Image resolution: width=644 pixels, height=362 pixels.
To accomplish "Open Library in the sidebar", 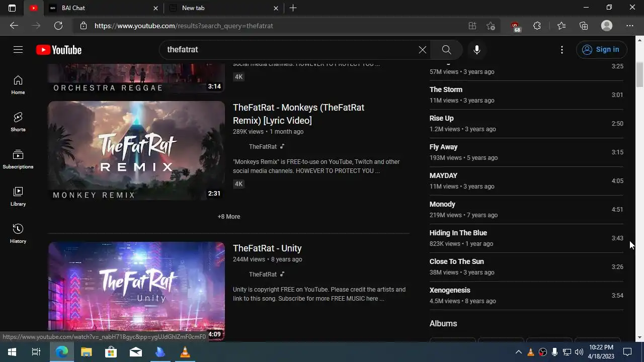I will (x=18, y=197).
